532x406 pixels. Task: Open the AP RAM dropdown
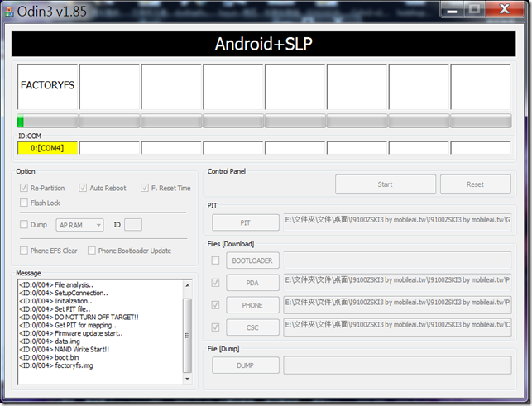coord(79,225)
